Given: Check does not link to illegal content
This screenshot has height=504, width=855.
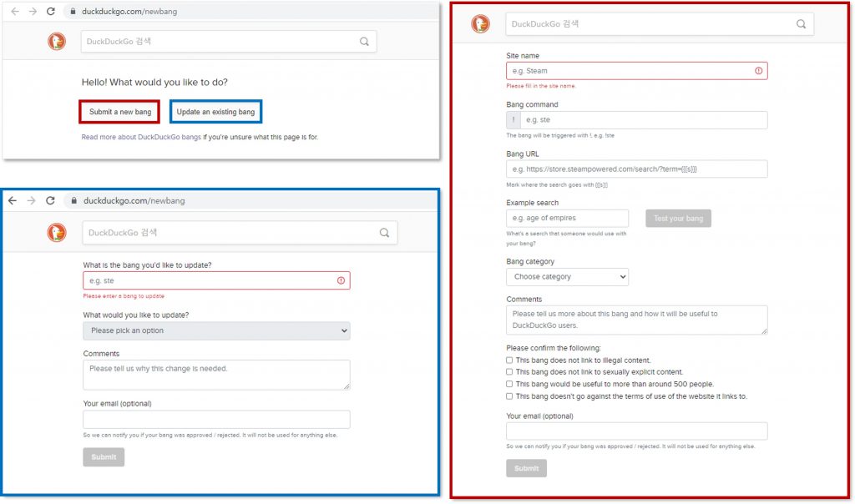Looking at the screenshot, I should tap(509, 360).
